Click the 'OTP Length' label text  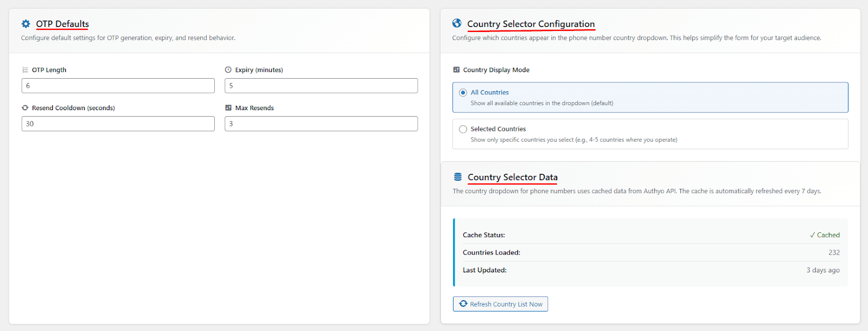49,70
